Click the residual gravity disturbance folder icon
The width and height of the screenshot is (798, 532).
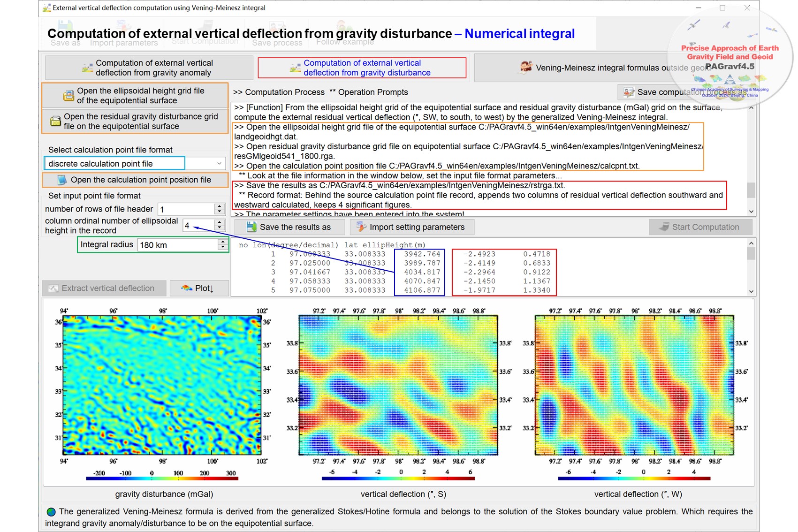tap(55, 122)
